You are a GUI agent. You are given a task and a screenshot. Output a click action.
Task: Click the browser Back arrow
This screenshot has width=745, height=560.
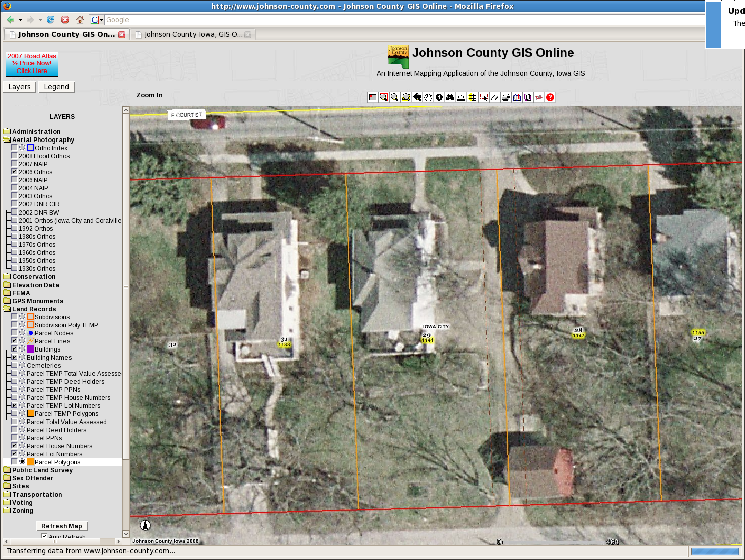point(11,20)
